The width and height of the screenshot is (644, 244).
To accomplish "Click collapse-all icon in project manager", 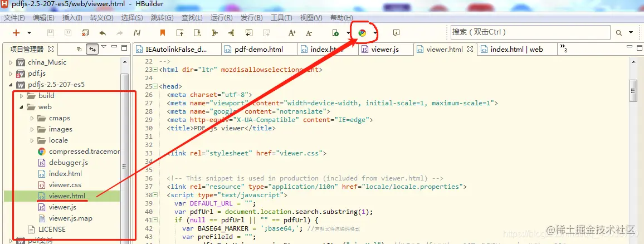I will 79,49.
